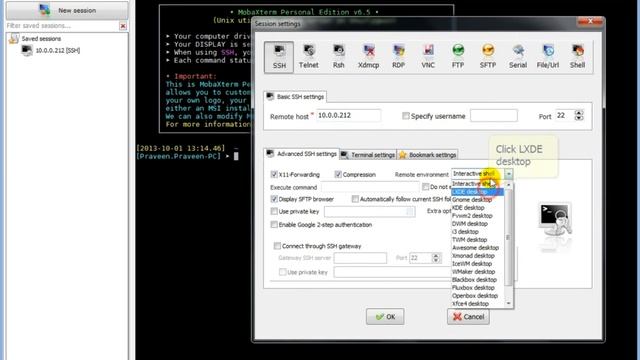Select Openbox desktop option
The image size is (640, 360).
point(478,296)
